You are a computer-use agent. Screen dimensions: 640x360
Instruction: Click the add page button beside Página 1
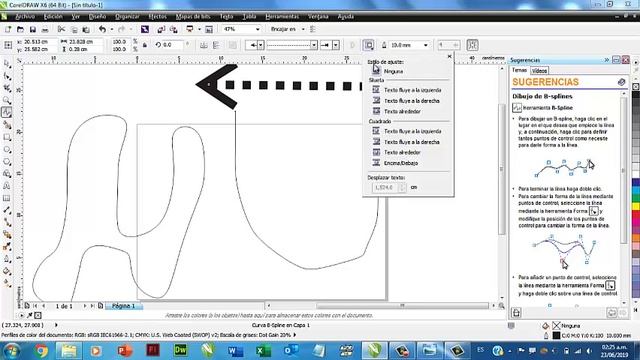[100, 306]
